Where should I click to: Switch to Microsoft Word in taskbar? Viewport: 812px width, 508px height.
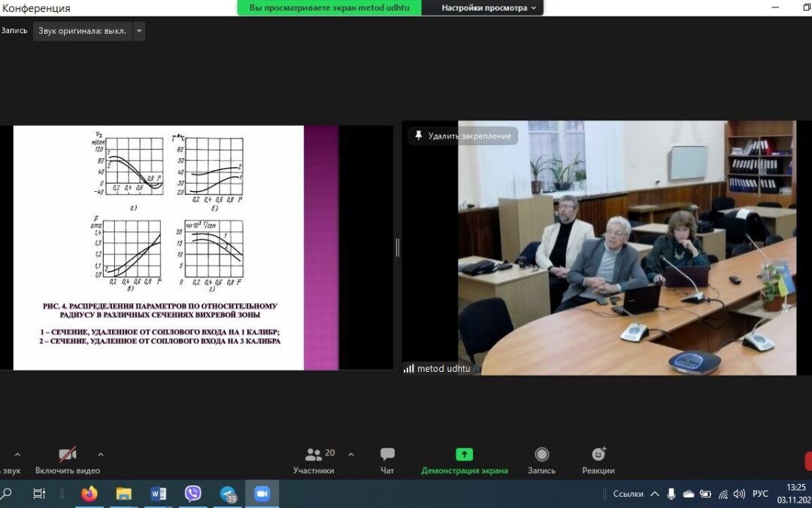(159, 494)
